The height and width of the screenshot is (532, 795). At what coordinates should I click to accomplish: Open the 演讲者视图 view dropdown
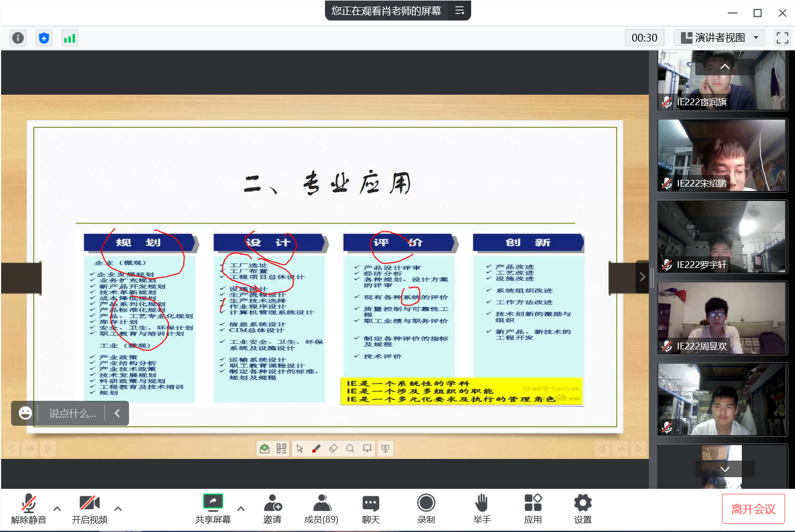coord(719,38)
